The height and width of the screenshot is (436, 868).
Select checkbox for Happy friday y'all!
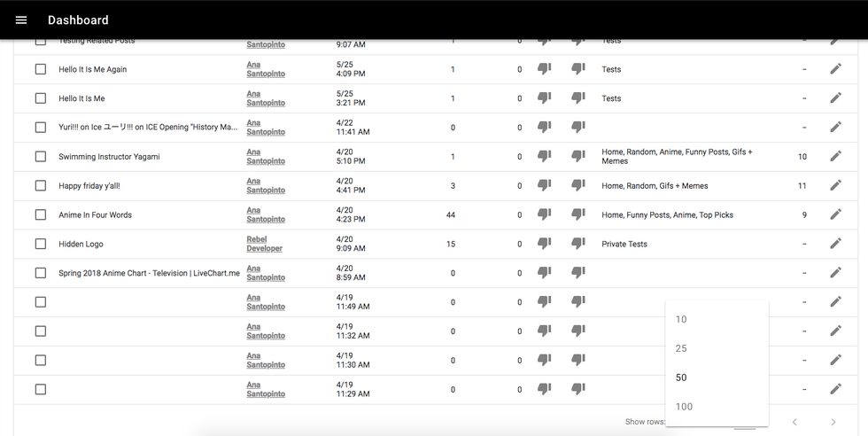click(41, 185)
